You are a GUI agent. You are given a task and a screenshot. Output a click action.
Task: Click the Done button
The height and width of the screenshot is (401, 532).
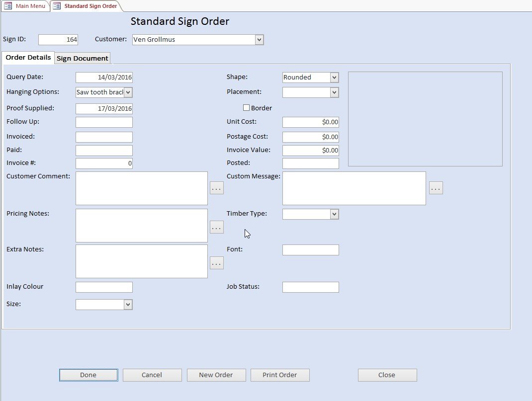coord(89,375)
